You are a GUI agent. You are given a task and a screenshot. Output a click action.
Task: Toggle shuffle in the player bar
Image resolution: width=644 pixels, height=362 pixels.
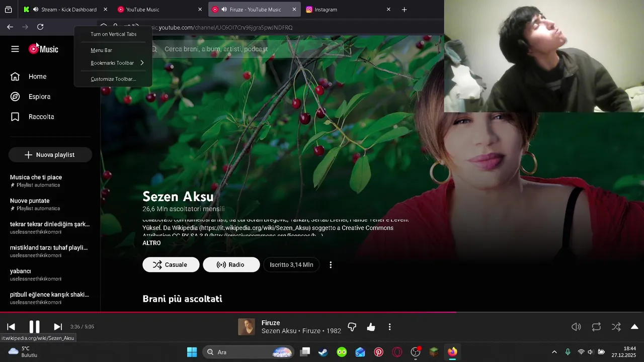coord(616,327)
